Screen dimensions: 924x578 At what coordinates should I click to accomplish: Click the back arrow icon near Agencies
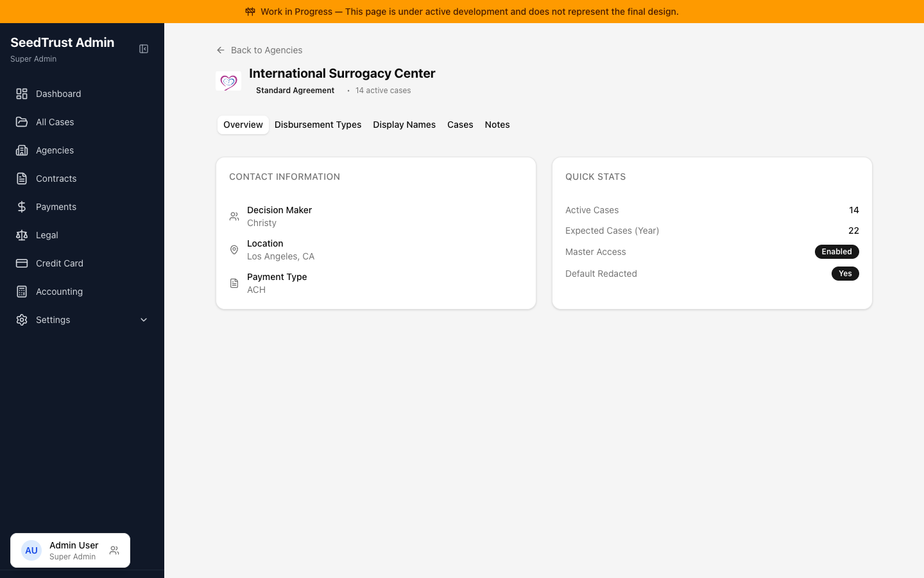tap(221, 50)
